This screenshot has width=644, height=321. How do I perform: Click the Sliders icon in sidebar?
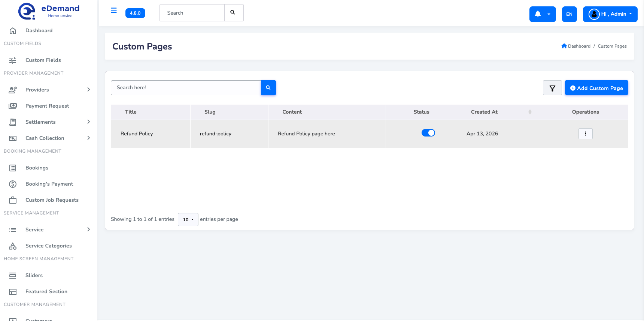click(x=13, y=276)
